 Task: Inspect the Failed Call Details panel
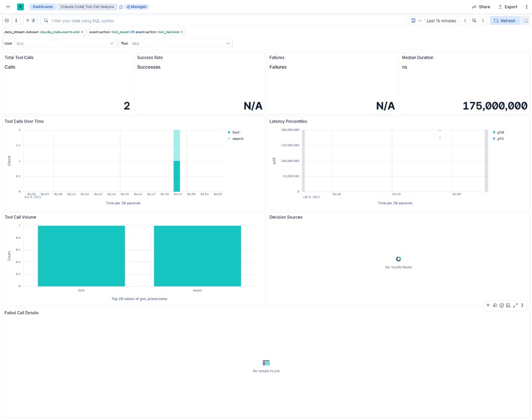[509, 305]
